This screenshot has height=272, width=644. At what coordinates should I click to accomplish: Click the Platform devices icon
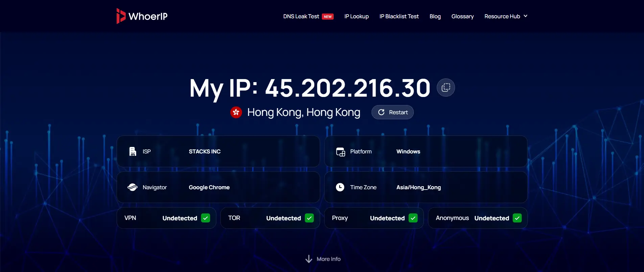click(340, 152)
